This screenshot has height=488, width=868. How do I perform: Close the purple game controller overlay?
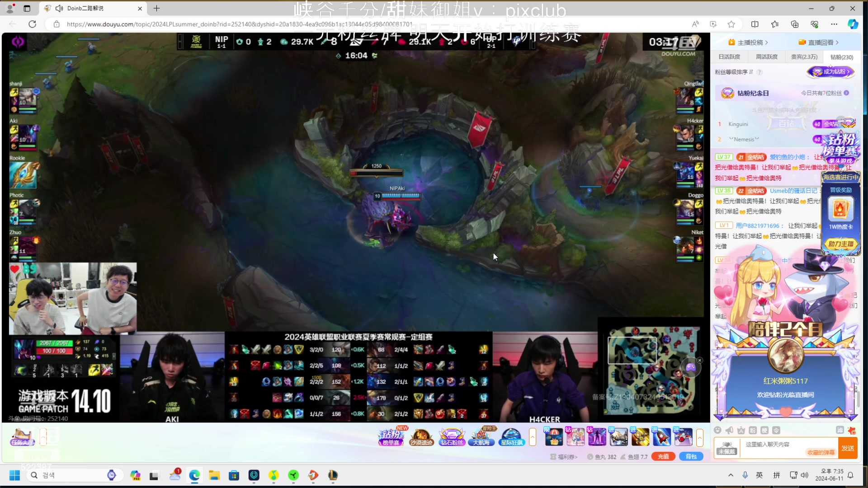pos(700,360)
